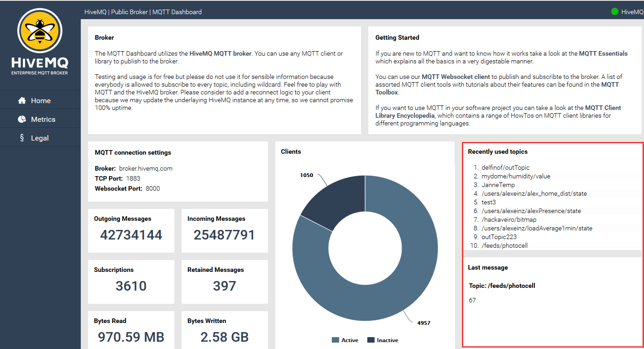Click Outgoing Messages count 42734144

click(131, 235)
